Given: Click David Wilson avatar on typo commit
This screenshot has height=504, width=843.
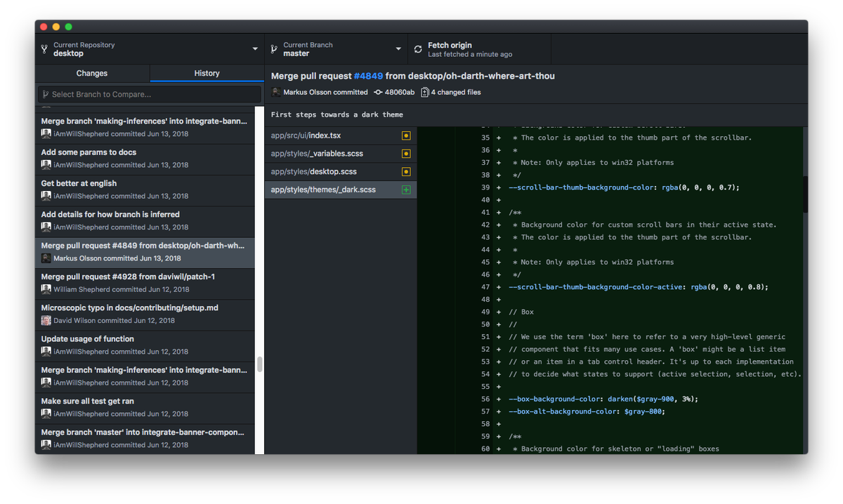Looking at the screenshot, I should pos(46,320).
